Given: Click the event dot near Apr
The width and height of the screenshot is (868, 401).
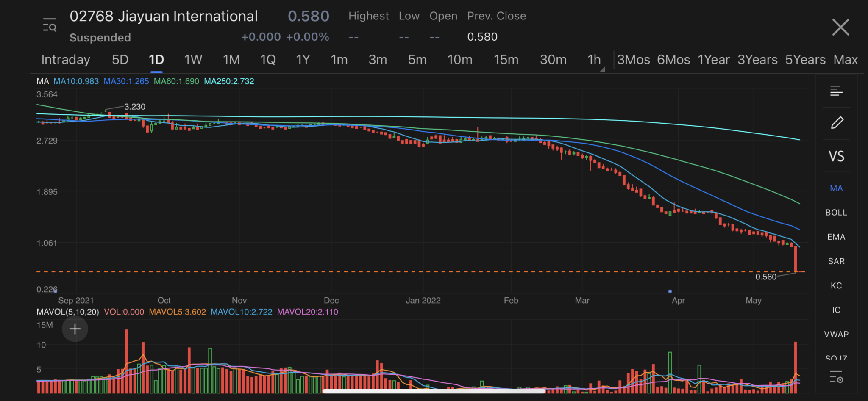Looking at the screenshot, I should [x=670, y=291].
